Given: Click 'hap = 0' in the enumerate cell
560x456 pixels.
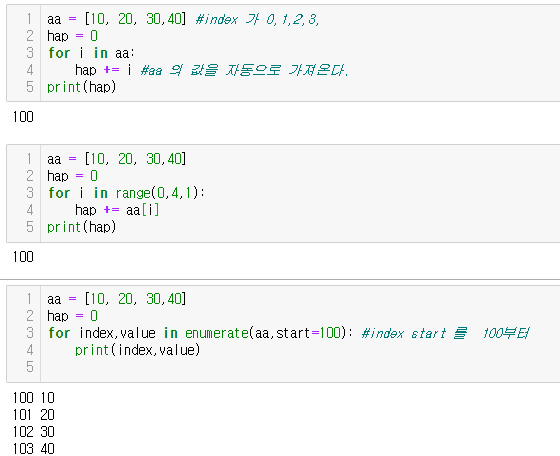Looking at the screenshot, I should pyautogui.click(x=72, y=316).
